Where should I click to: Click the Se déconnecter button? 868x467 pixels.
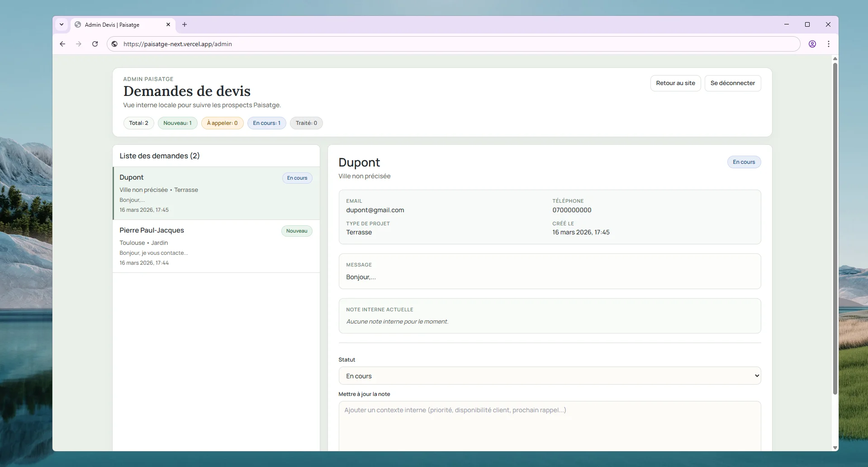click(732, 83)
